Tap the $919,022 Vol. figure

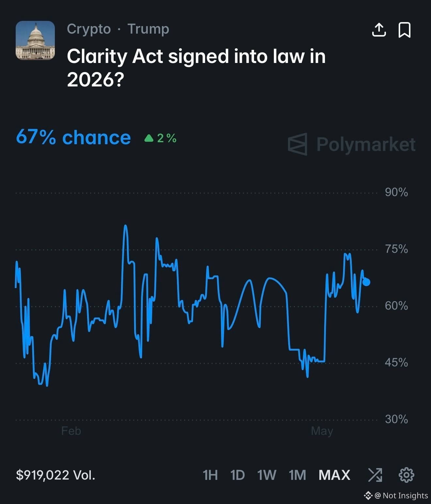pyautogui.click(x=56, y=475)
